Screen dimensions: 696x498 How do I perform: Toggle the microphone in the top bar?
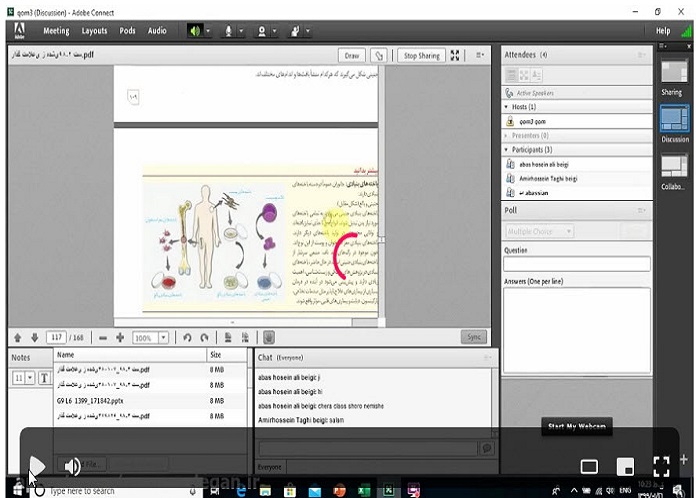pyautogui.click(x=229, y=31)
